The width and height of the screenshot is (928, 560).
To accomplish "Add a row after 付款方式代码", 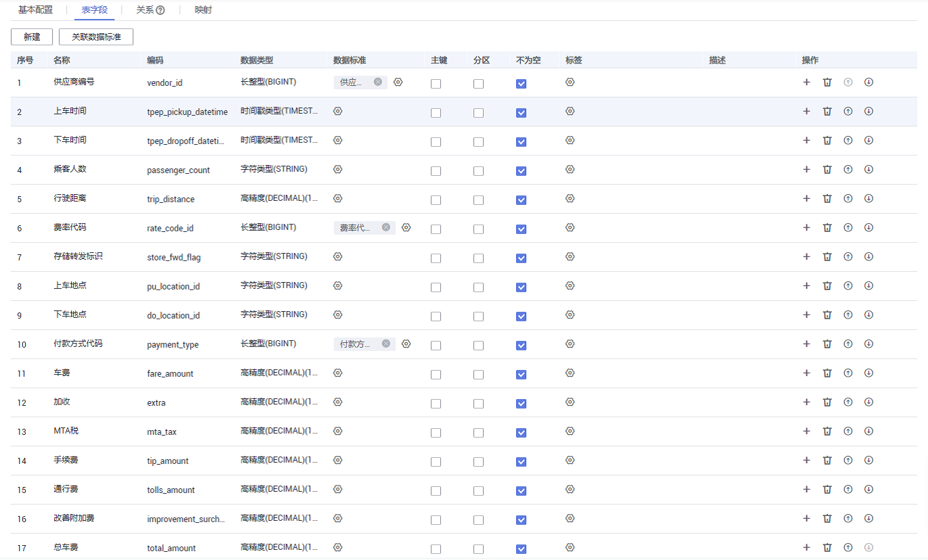I will (806, 344).
